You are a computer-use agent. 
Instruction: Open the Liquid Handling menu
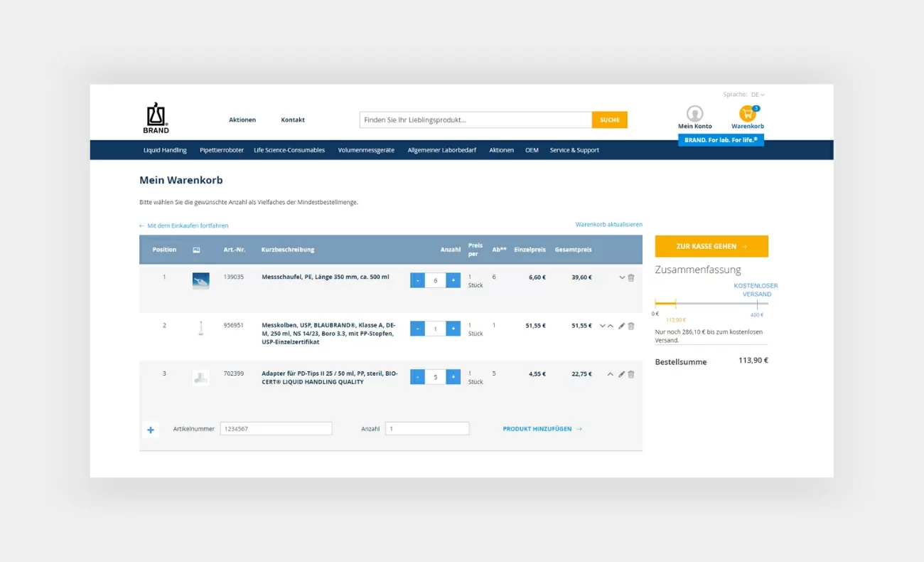pyautogui.click(x=165, y=150)
